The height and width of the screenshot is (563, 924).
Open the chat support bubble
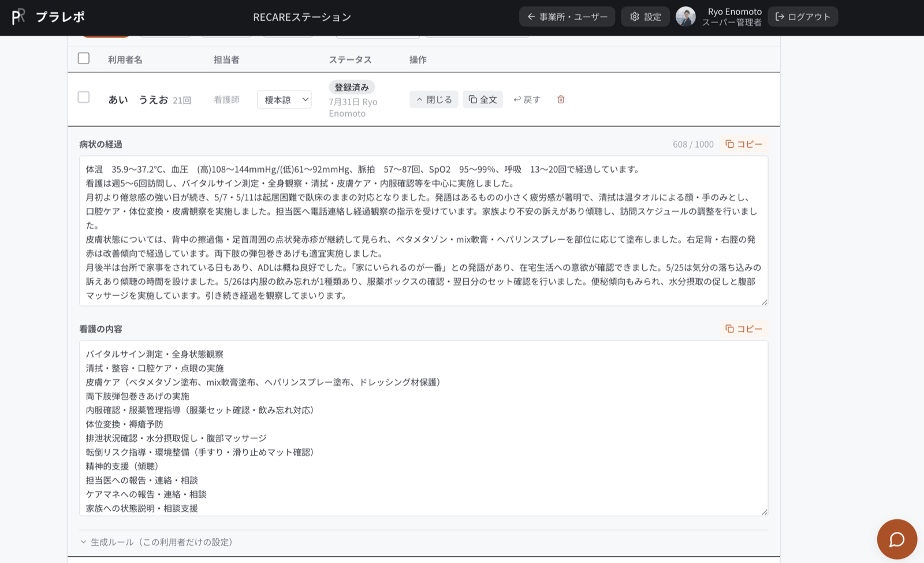(897, 539)
